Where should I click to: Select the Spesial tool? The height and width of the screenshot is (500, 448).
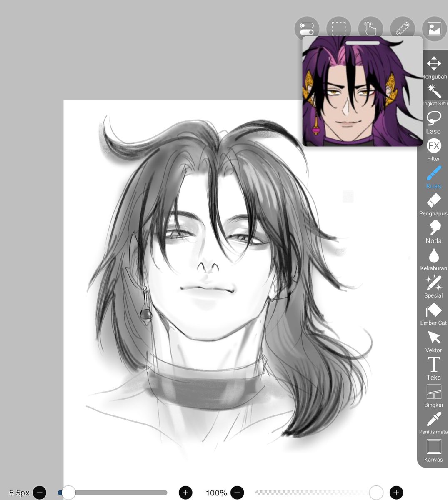[x=434, y=287]
